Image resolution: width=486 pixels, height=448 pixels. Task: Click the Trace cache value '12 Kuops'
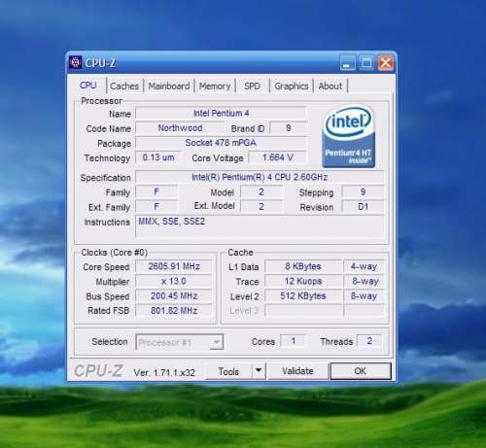click(x=303, y=281)
